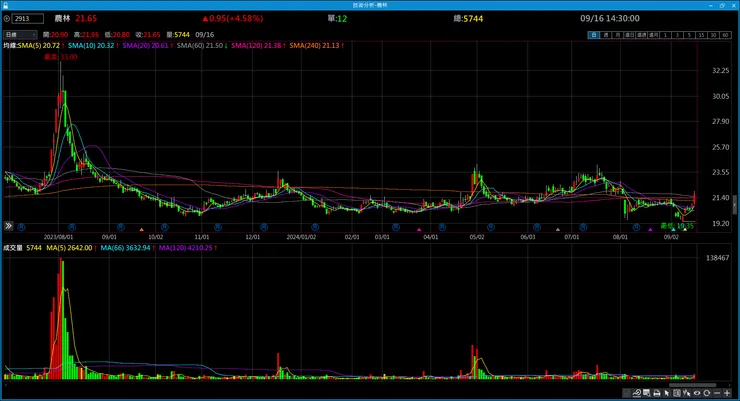
Task: Click the 成交量 volume indicator label
Action: coord(13,248)
